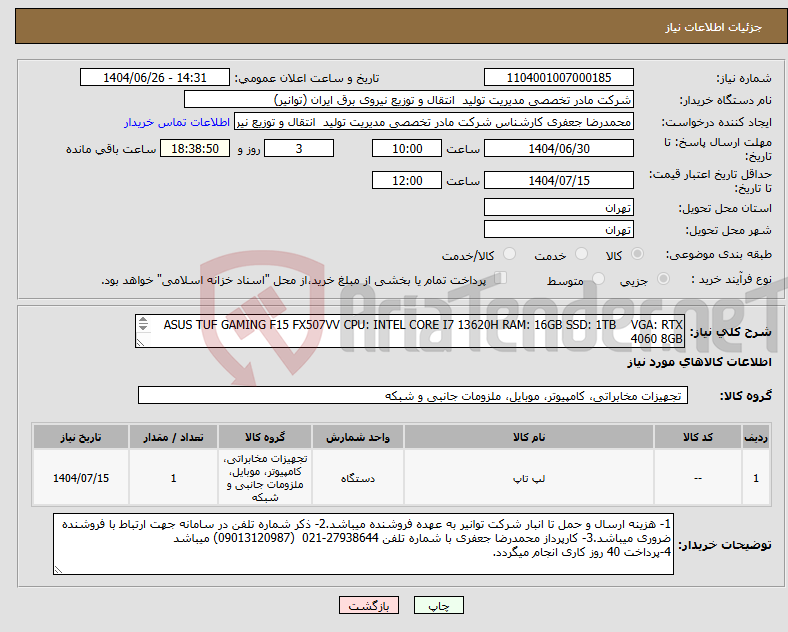Viewport: 788px width, 632px height.
Task: Click the ردیف column header
Action: pos(756,437)
